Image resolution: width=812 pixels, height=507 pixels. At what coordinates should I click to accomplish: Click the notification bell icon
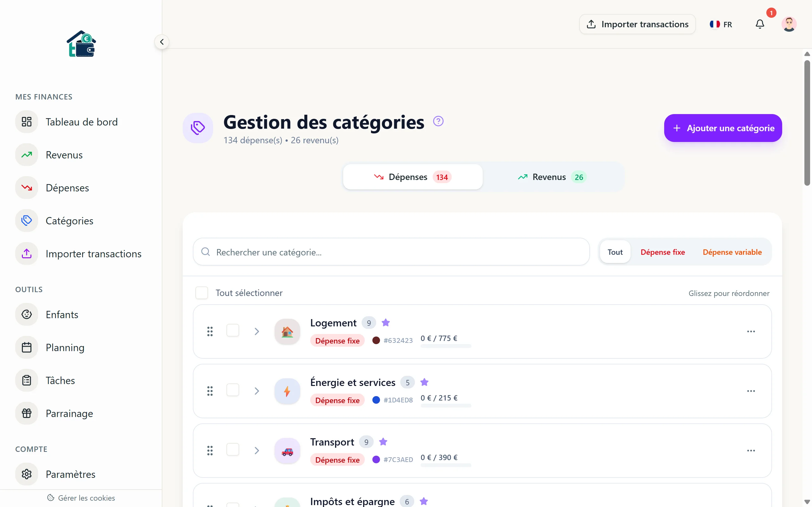[x=760, y=24]
